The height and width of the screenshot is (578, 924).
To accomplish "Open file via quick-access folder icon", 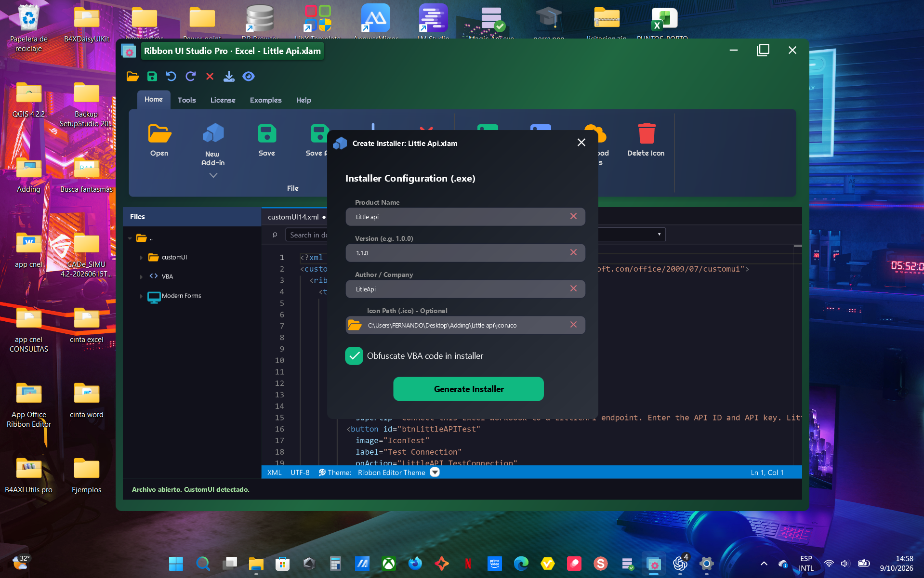I will point(133,76).
